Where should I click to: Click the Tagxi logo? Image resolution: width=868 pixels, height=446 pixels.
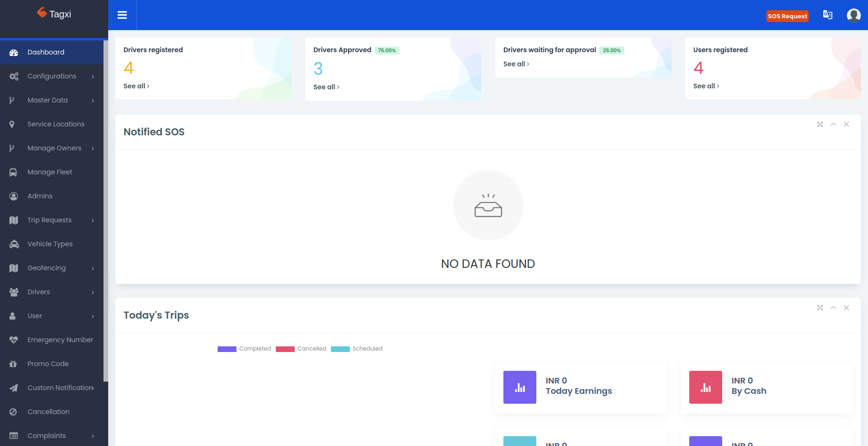(x=54, y=14)
